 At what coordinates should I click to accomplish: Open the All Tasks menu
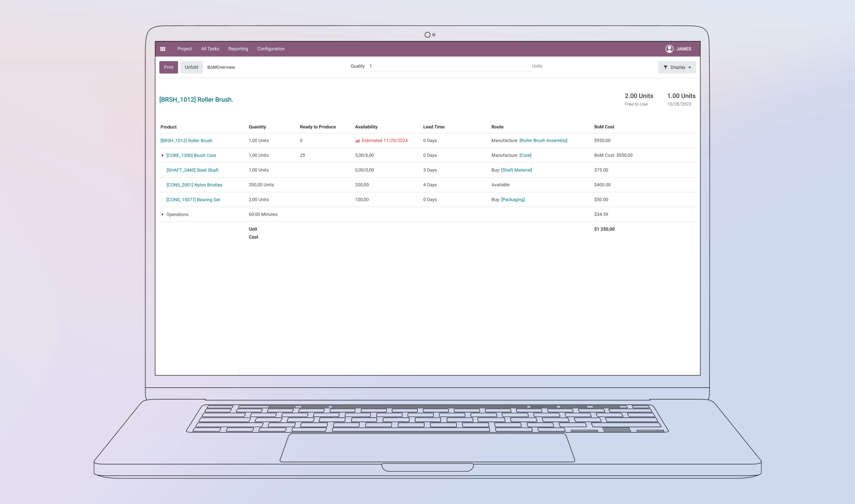click(x=210, y=49)
